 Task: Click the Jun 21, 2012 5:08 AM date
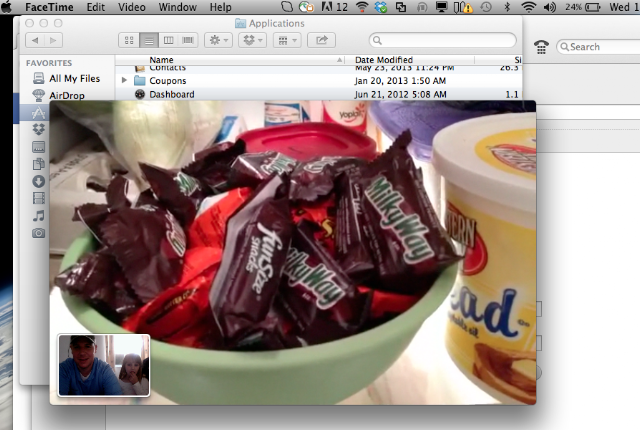point(400,94)
